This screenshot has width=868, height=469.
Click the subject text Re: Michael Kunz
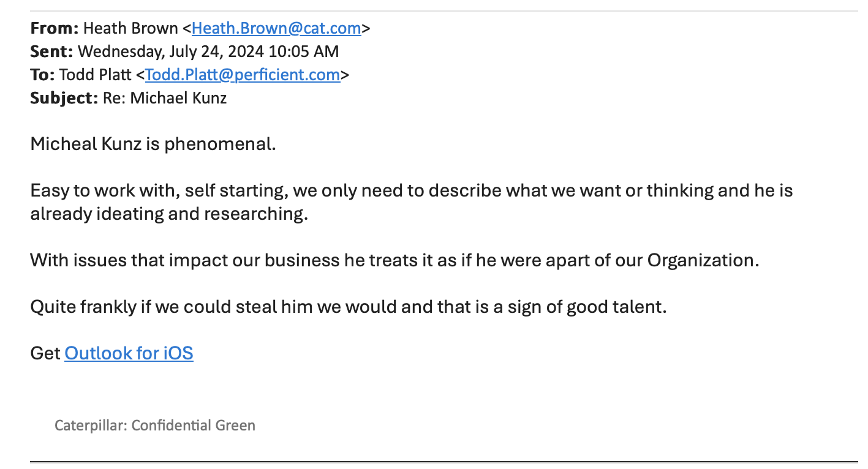coord(165,98)
